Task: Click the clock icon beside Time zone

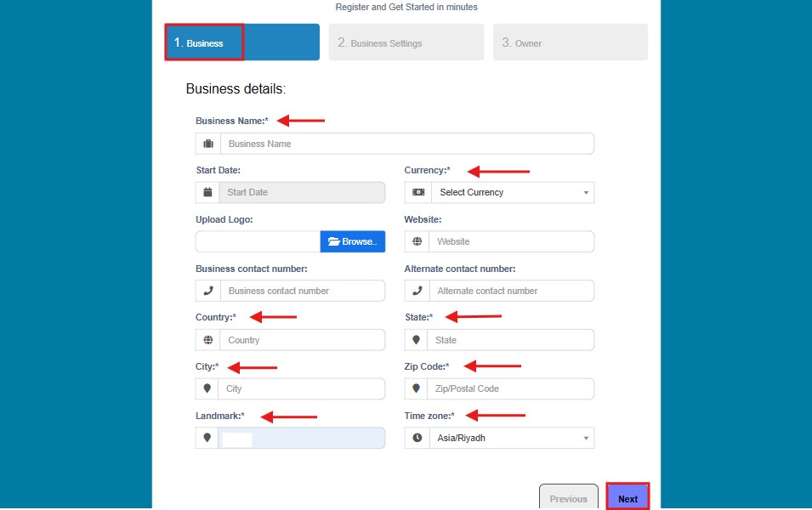Action: coord(417,438)
